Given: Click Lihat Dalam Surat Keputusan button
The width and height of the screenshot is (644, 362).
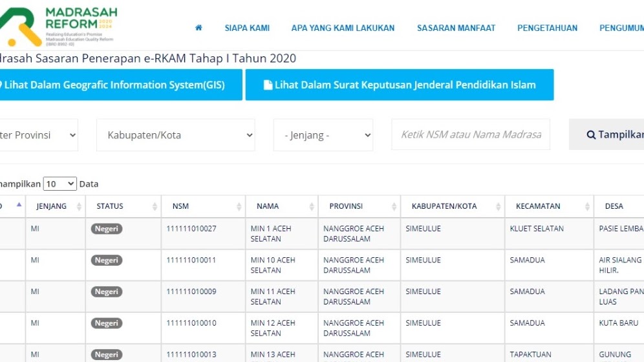Looking at the screenshot, I should [x=399, y=85].
